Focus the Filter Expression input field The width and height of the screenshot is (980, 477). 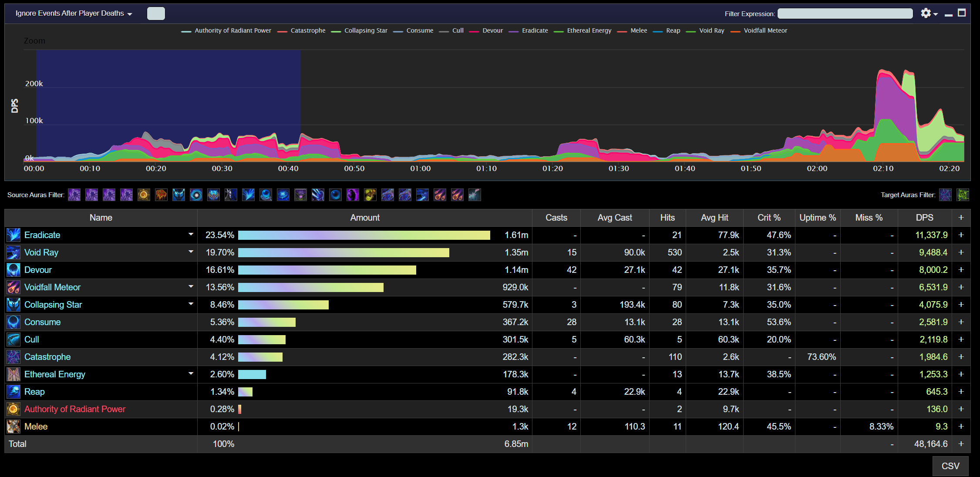pyautogui.click(x=845, y=13)
